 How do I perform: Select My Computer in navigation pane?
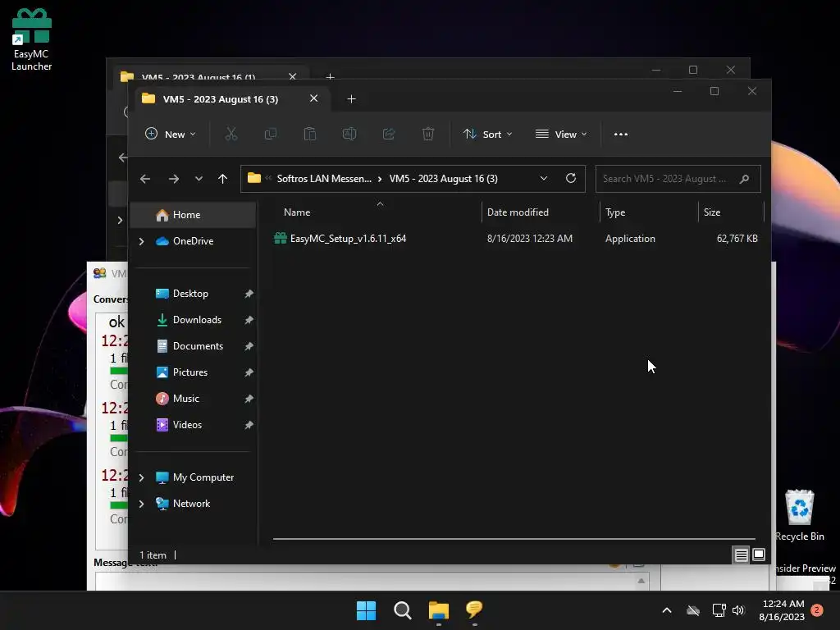(194, 477)
